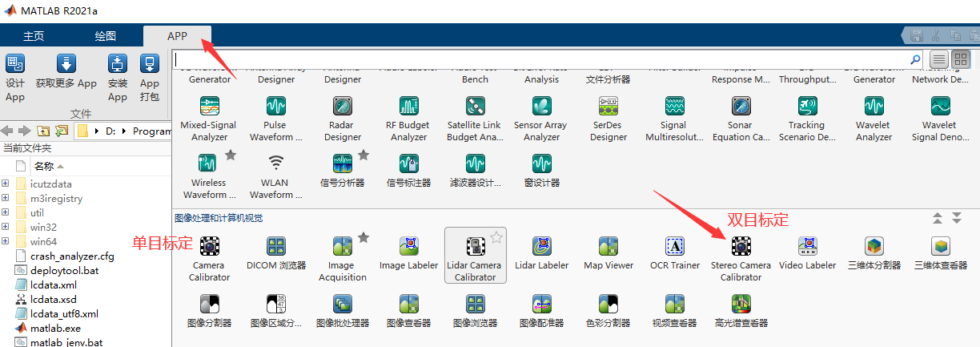Launch the Image Acquisition app
Image resolution: width=980 pixels, height=347 pixels.
pyautogui.click(x=343, y=257)
